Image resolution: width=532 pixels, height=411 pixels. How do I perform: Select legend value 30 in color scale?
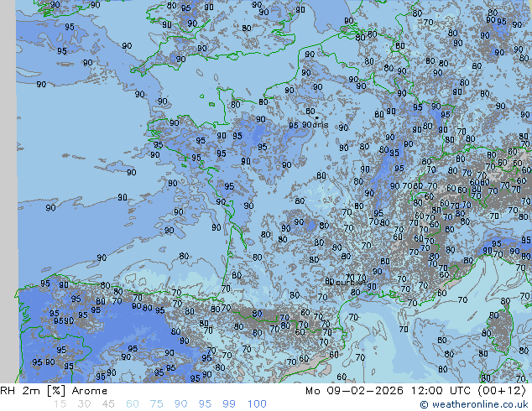pos(84,404)
